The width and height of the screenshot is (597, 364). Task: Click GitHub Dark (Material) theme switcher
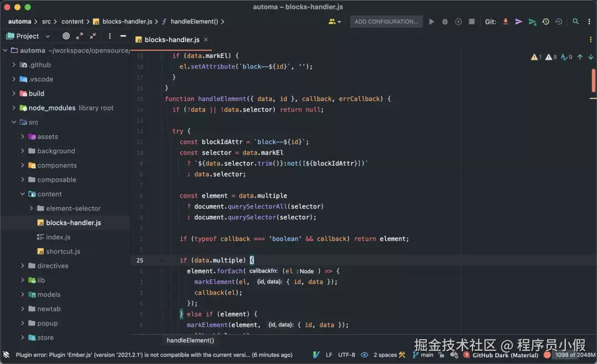tap(505, 355)
